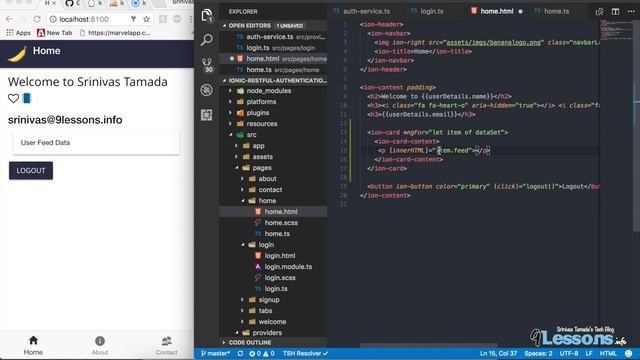Switch to the home.ts editor tab
Image resolution: width=640 pixels, height=360 pixels.
click(x=552, y=11)
